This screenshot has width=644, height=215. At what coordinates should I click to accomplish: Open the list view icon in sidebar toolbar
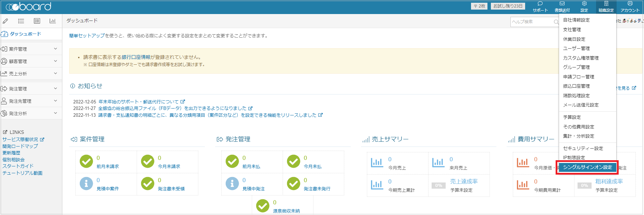21,21
